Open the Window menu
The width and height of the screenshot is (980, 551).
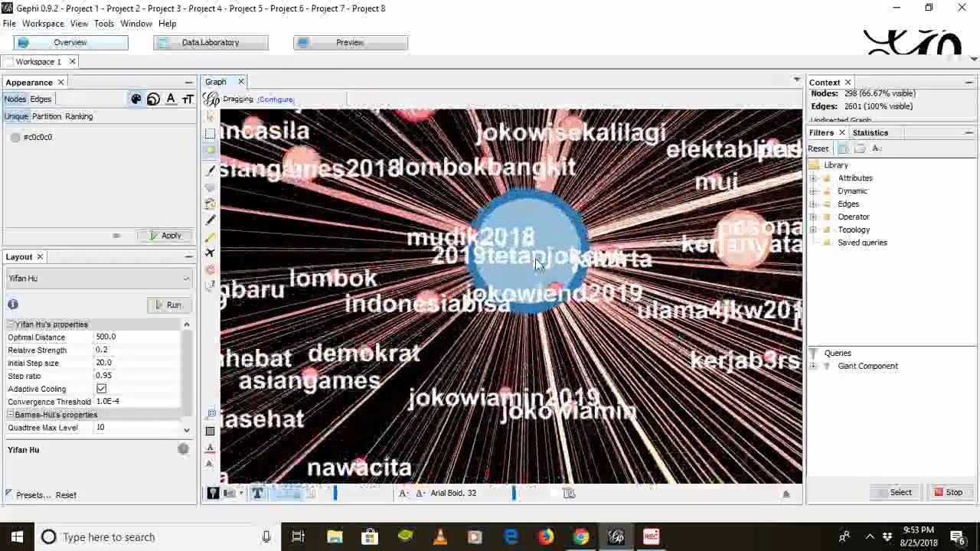tap(136, 24)
